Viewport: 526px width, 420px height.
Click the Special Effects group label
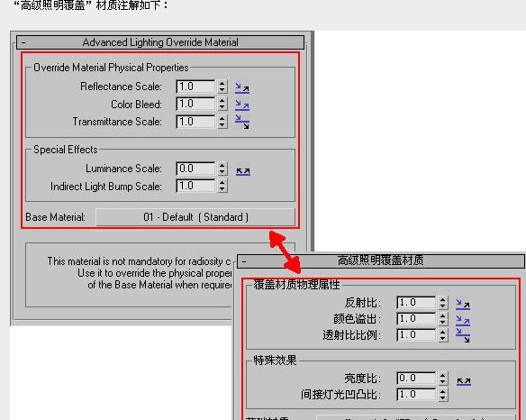66,150
